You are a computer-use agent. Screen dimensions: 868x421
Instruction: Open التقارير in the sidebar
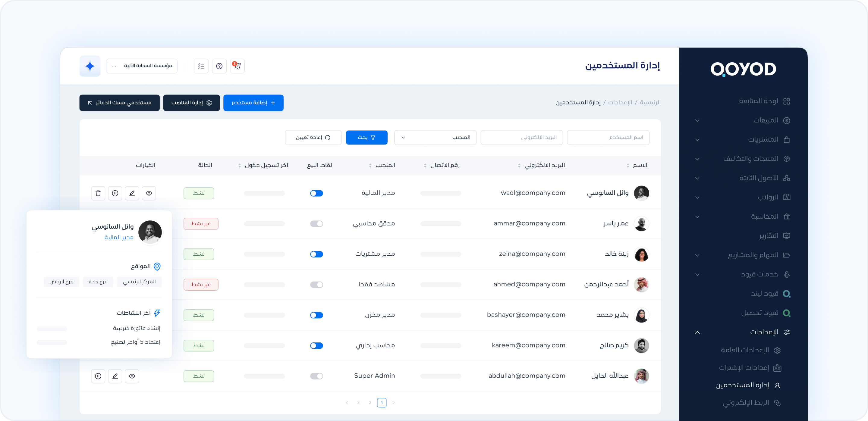click(768, 236)
